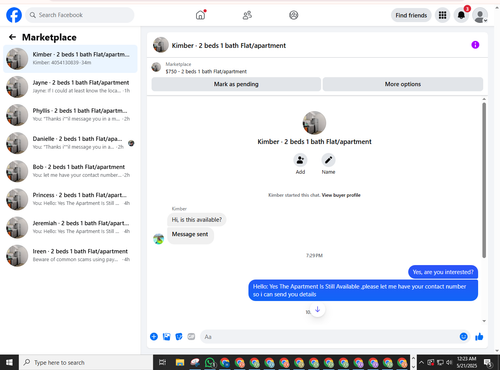
Task: Click the Add people icon
Action: coord(300,160)
